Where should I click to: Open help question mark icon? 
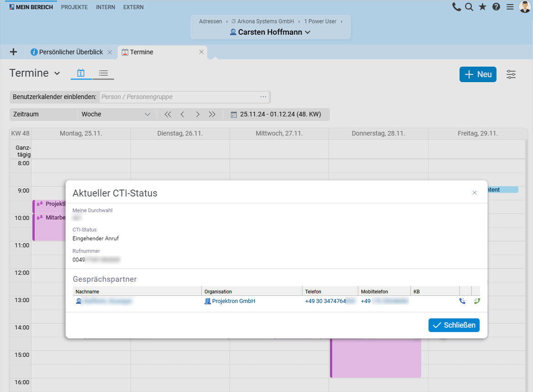(496, 7)
